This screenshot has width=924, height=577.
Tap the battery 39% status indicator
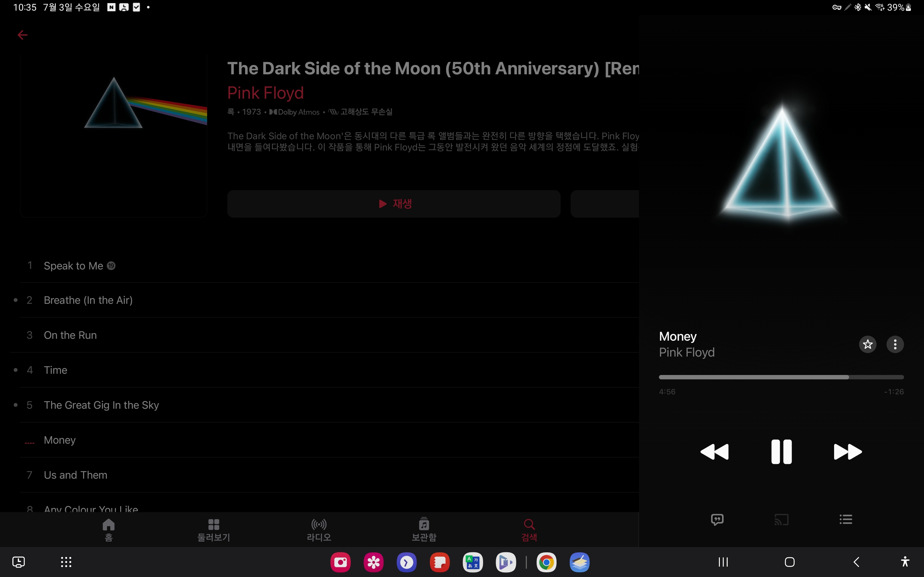click(899, 7)
